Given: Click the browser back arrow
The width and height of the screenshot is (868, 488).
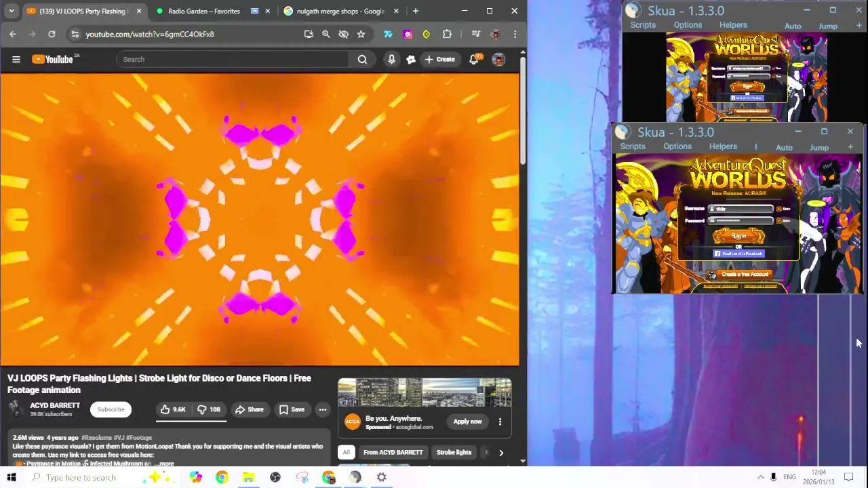Looking at the screenshot, I should [x=13, y=34].
